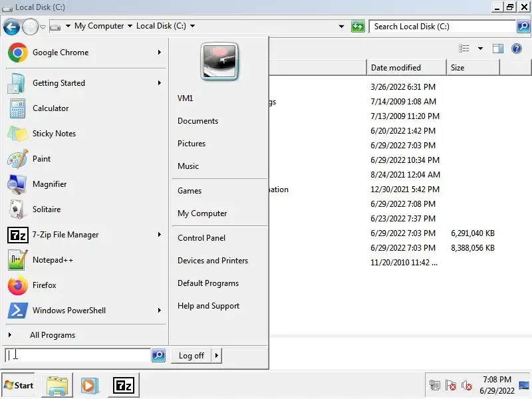Open the view options dropdown arrow

(x=480, y=49)
